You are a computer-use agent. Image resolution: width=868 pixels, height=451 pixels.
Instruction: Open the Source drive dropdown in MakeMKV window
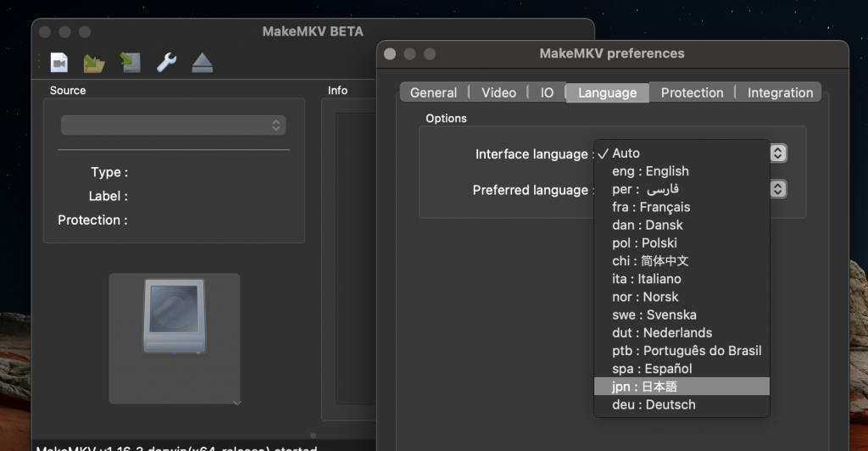coord(173,125)
